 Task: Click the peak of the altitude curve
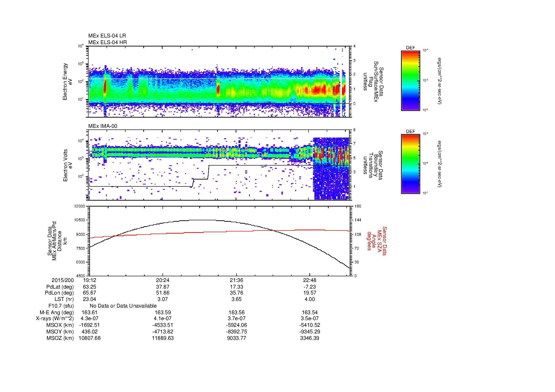202,220
